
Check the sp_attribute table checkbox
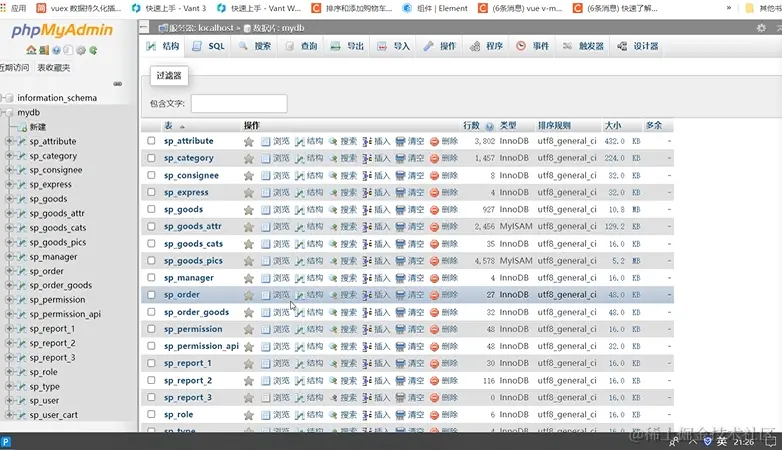tap(151, 141)
